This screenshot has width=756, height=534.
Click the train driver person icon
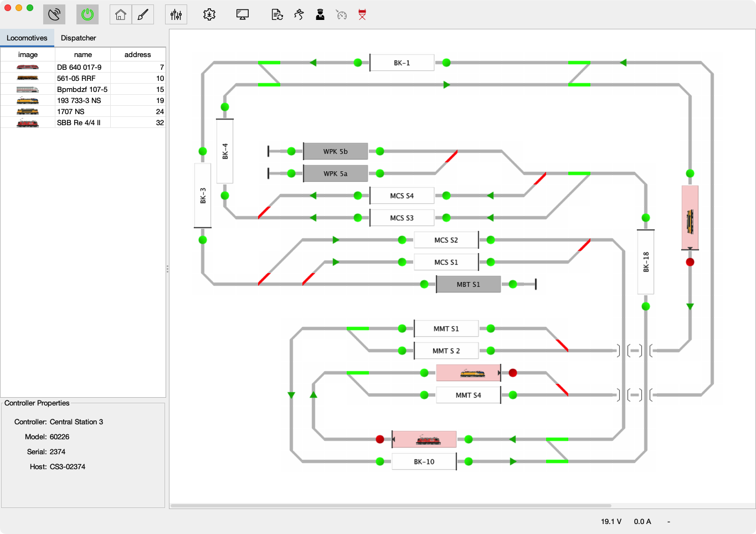(320, 14)
